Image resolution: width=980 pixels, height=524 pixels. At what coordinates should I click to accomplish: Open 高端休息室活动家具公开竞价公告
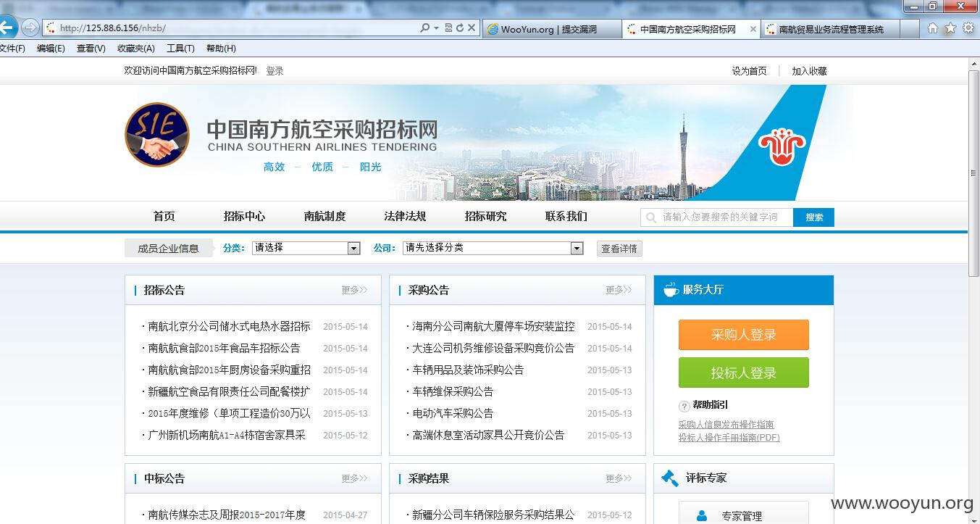tap(488, 435)
